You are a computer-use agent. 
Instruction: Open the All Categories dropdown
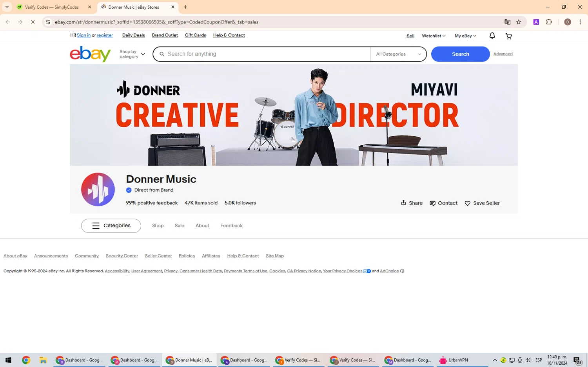(x=398, y=54)
